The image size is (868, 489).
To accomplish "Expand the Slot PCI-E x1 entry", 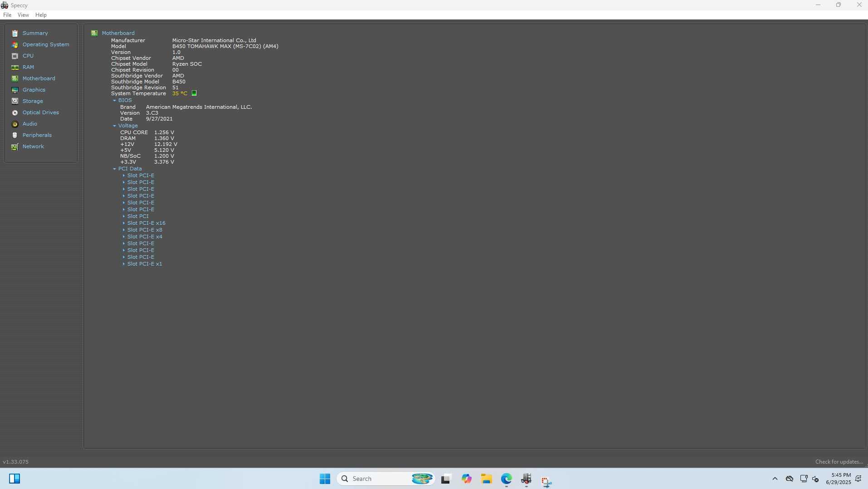I will click(x=123, y=264).
